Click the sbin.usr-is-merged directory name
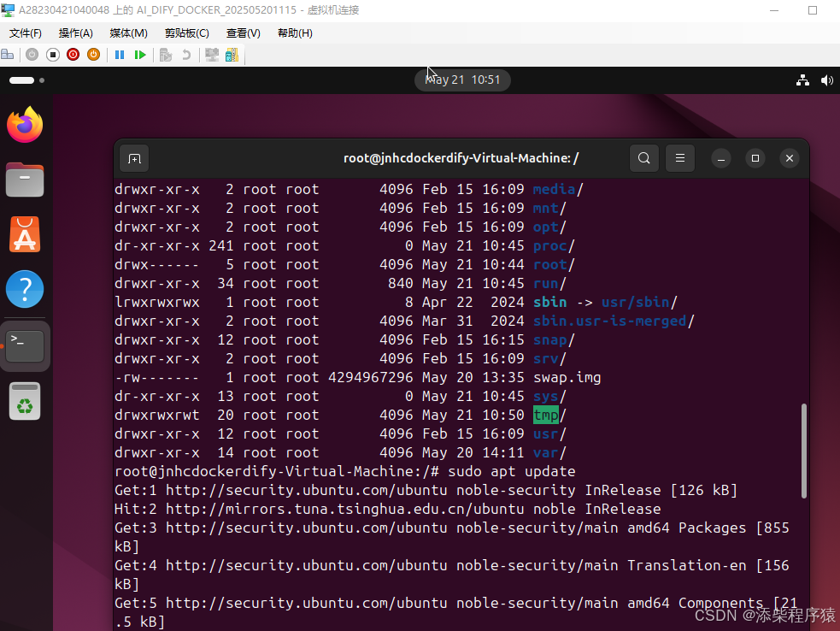This screenshot has width=840, height=631. coord(609,321)
